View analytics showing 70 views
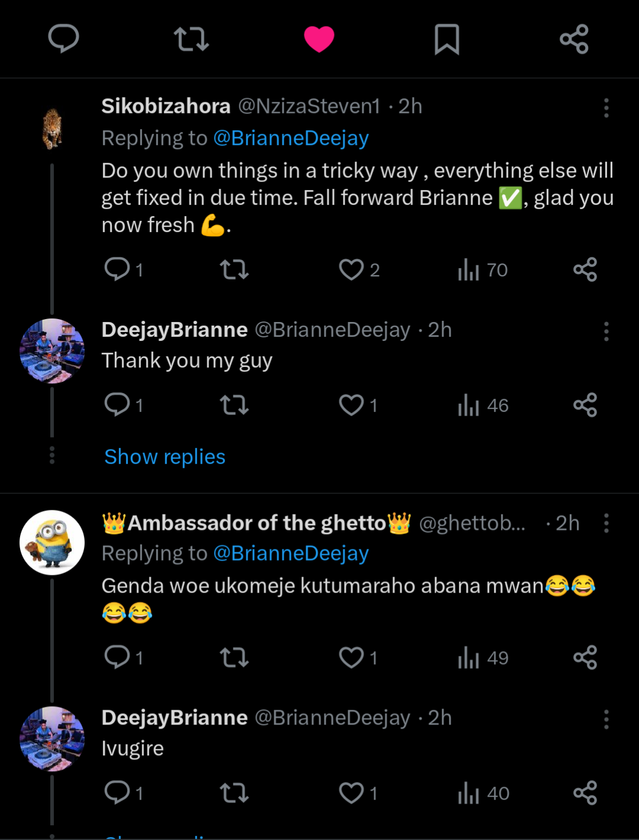The width and height of the screenshot is (639, 840). [x=482, y=270]
